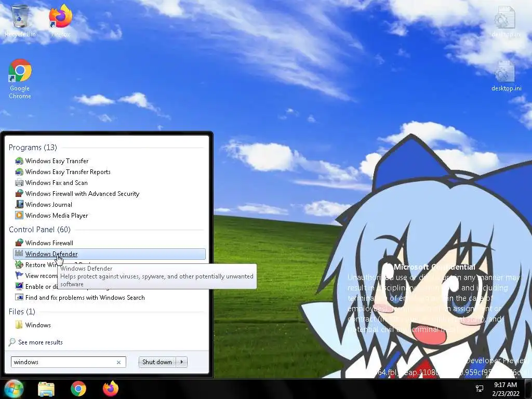
Task: Click the Windows Defender firewall-wall icon
Action: tap(19, 254)
